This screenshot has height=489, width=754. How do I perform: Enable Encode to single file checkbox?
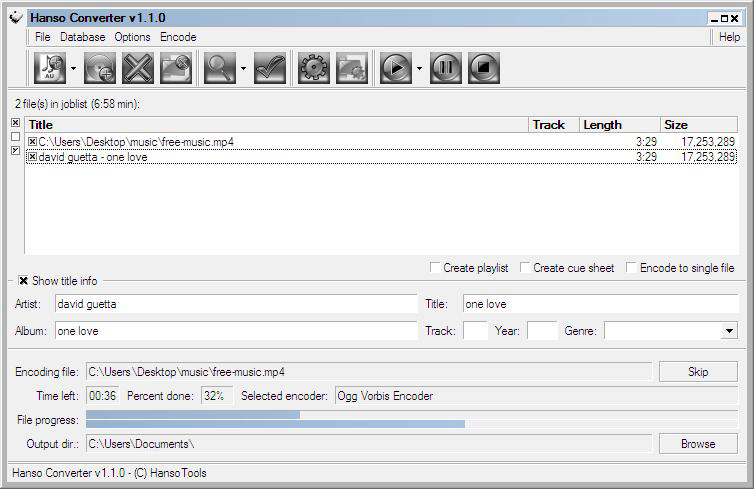coord(631,267)
